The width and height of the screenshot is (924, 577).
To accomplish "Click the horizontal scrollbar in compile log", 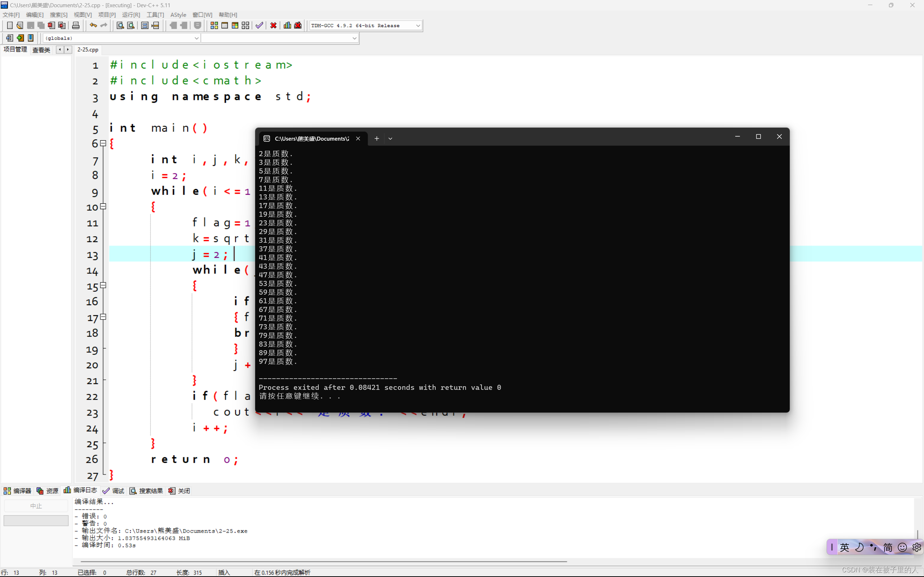I will click(x=323, y=561).
